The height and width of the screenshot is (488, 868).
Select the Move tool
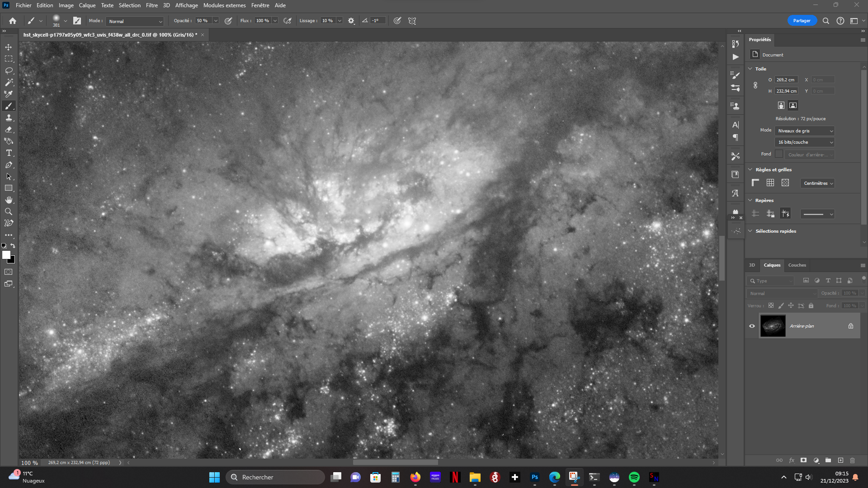tap(9, 47)
